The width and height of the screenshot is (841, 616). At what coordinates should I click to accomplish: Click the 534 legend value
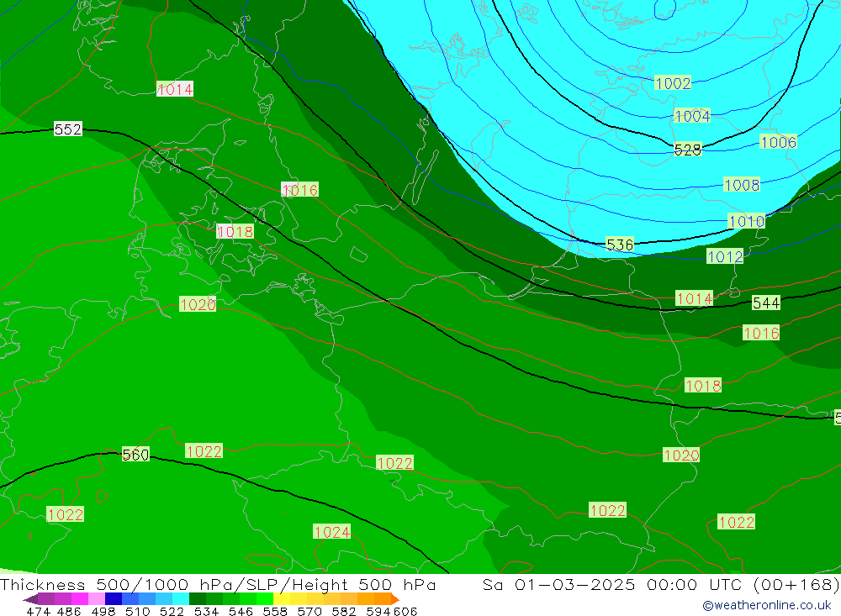click(207, 612)
